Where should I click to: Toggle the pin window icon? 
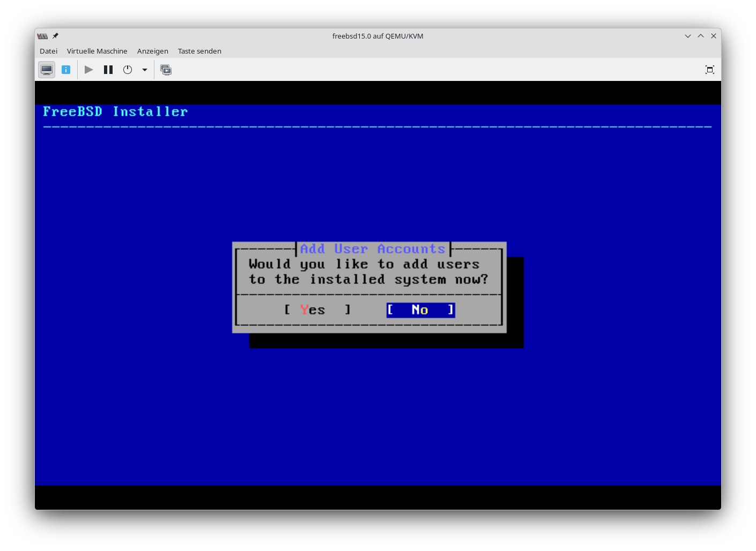[55, 36]
